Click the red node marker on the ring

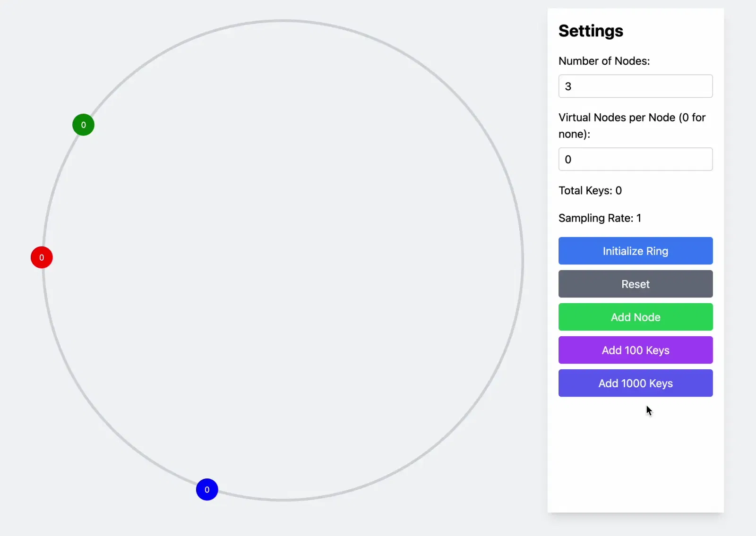[x=41, y=257]
